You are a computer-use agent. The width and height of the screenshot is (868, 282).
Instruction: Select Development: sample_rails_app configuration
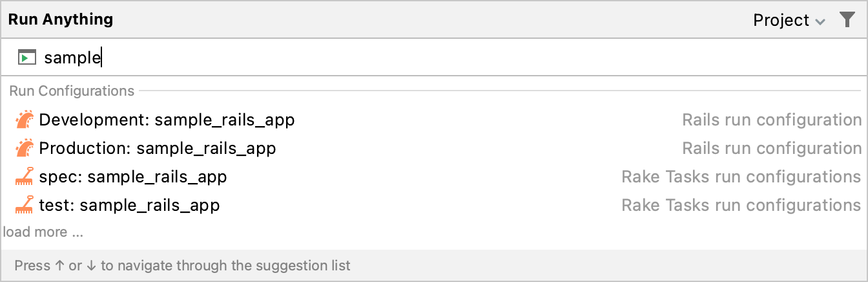pos(167,120)
